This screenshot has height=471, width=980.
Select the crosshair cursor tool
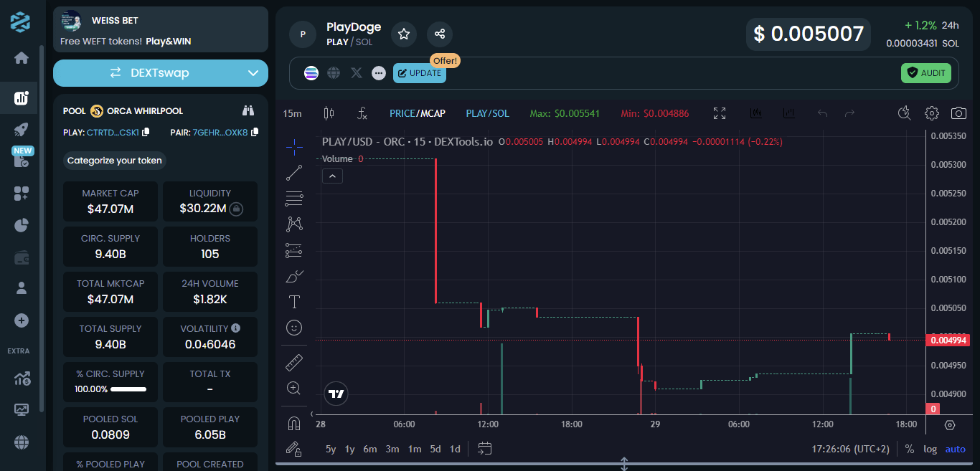[x=294, y=147]
